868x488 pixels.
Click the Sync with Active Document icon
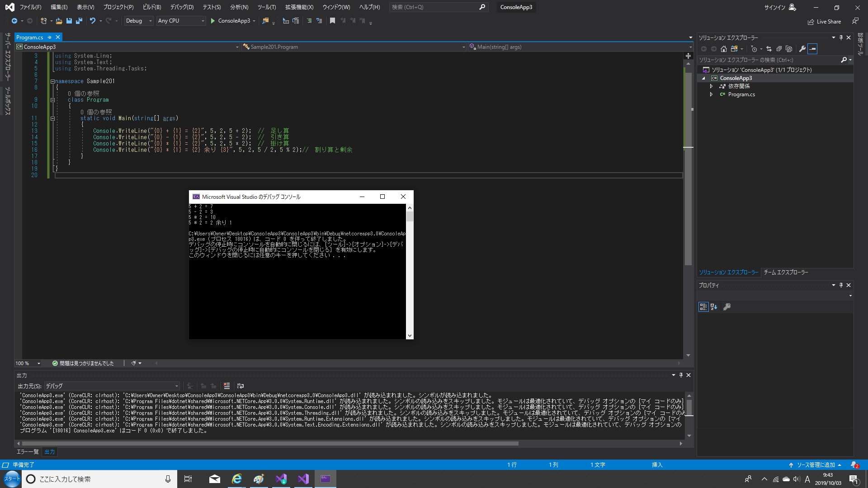tap(769, 49)
